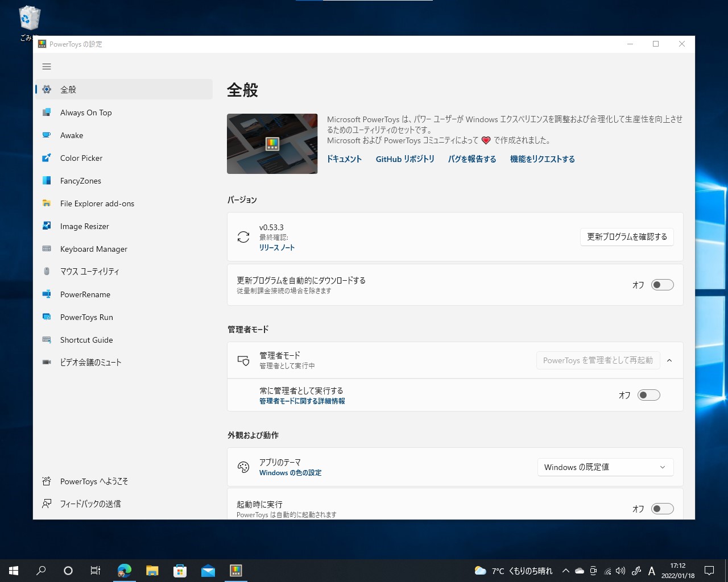Click the 外観および動作 section heading
This screenshot has height=582, width=728.
pyautogui.click(x=253, y=435)
